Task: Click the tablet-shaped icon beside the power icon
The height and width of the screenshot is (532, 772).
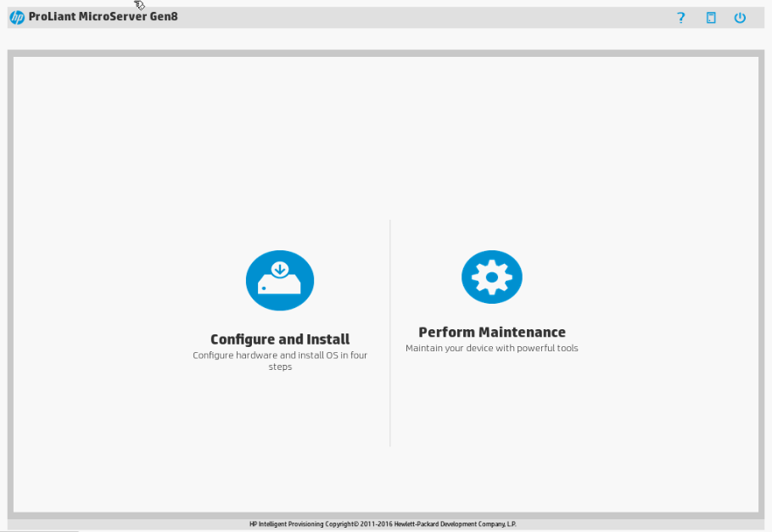Action: (710, 17)
